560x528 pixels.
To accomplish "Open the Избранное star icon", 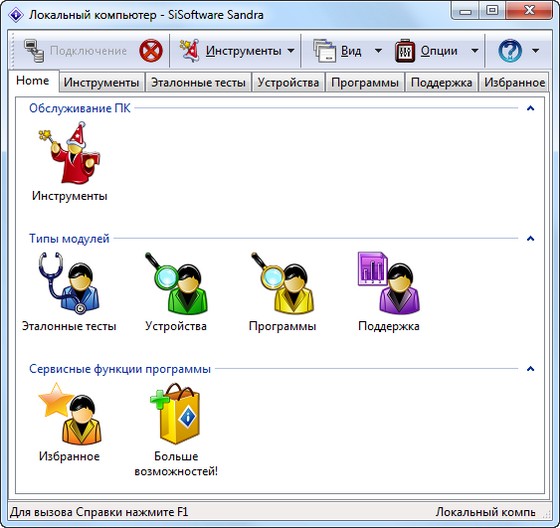I will 70,413.
